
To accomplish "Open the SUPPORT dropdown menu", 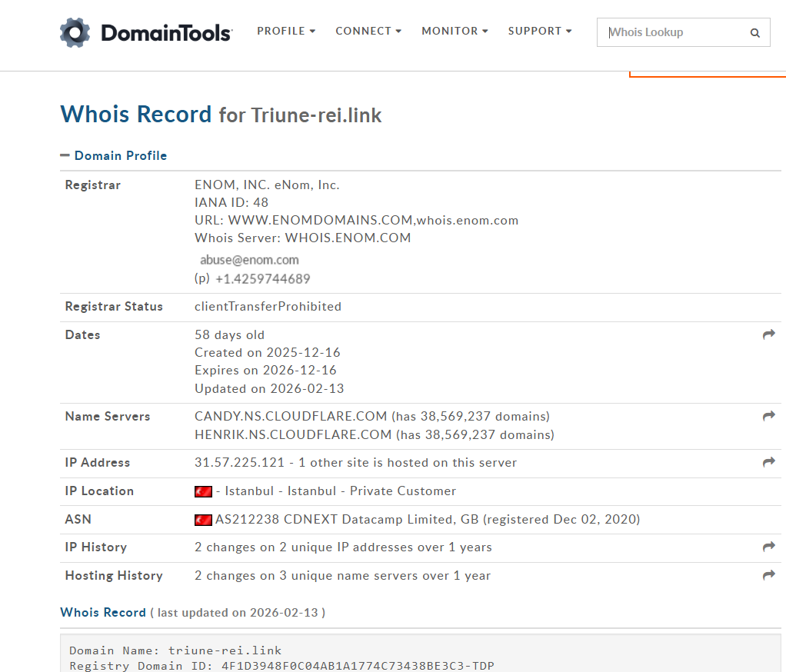I will (x=540, y=31).
